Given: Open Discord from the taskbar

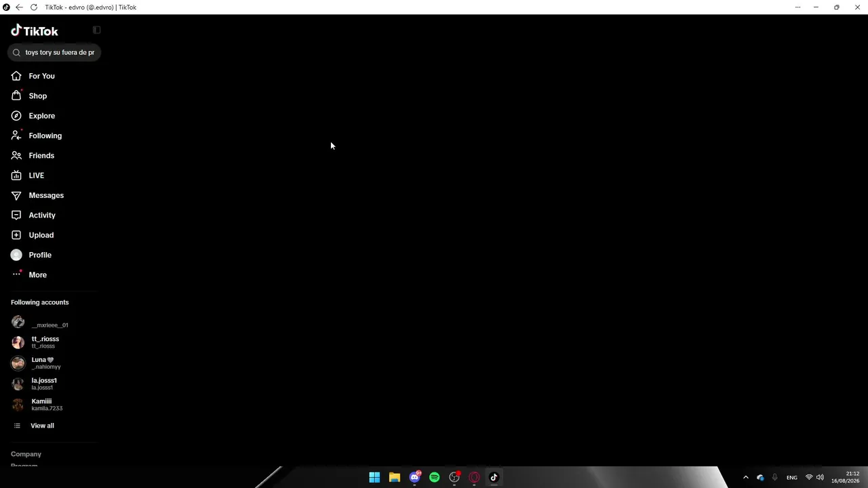Looking at the screenshot, I should pos(414,477).
